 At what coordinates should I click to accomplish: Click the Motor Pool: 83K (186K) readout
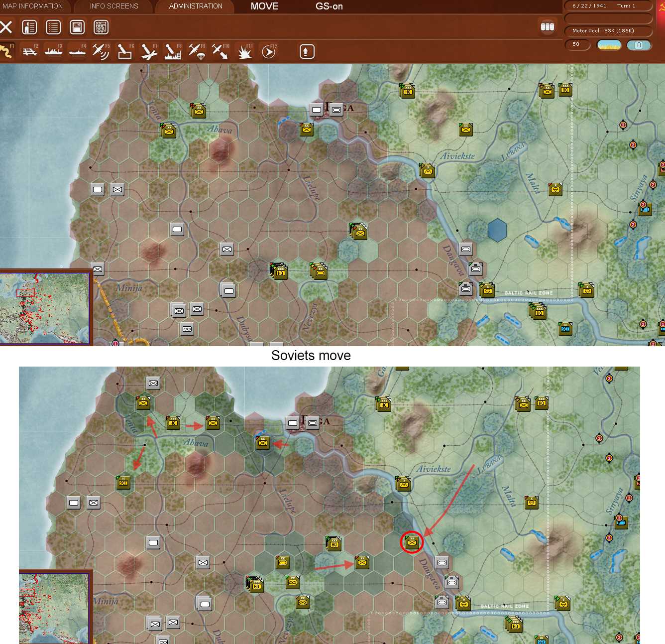click(603, 31)
